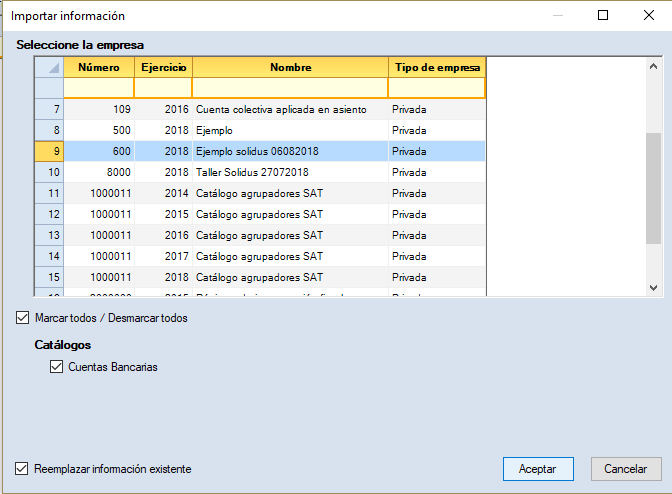Click the grid select-all corner icon
The height and width of the screenshot is (494, 672).
pos(49,67)
